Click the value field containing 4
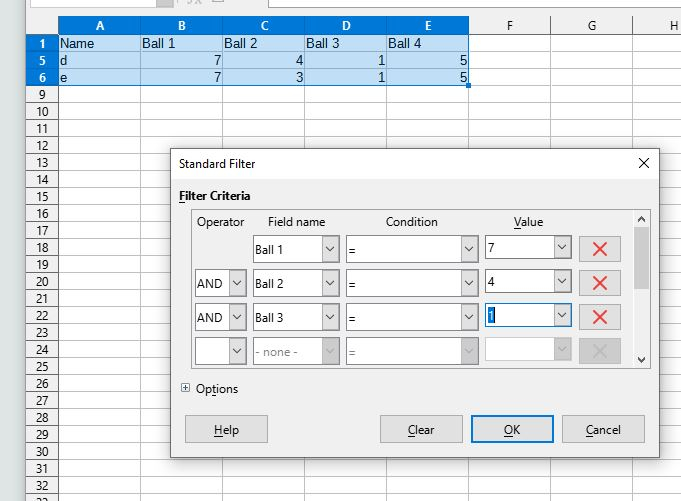Screen dimensions: 681x501 click(x=518, y=283)
